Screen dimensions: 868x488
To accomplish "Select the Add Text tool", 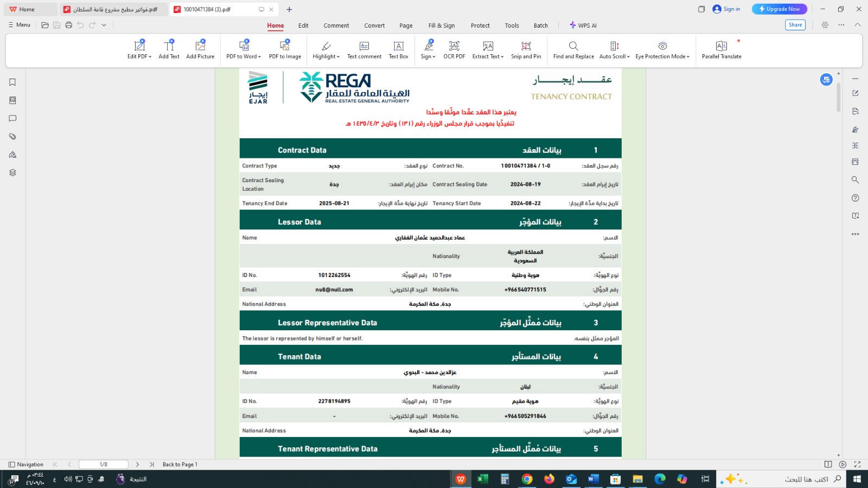I will (x=169, y=49).
